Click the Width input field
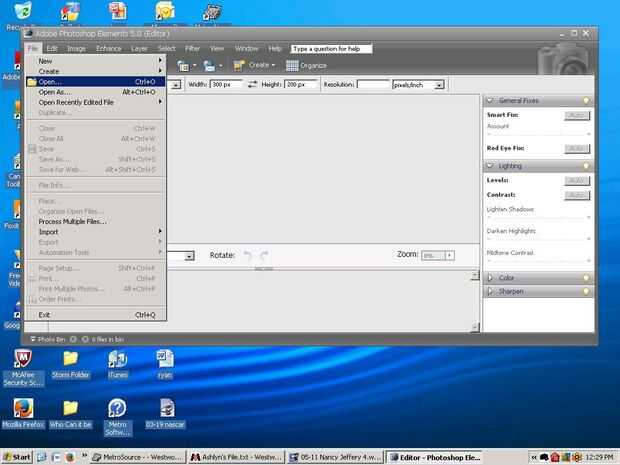The height and width of the screenshot is (465, 620). tap(226, 84)
